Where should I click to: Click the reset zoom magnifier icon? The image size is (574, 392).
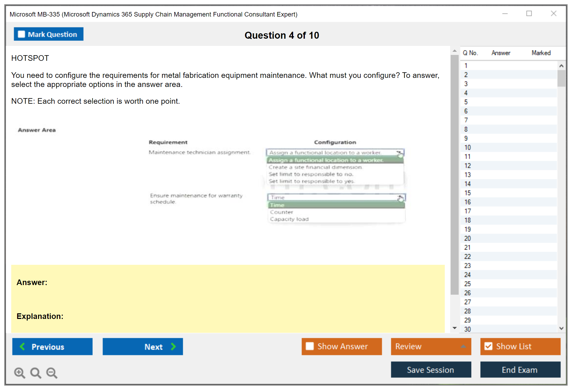(x=36, y=373)
